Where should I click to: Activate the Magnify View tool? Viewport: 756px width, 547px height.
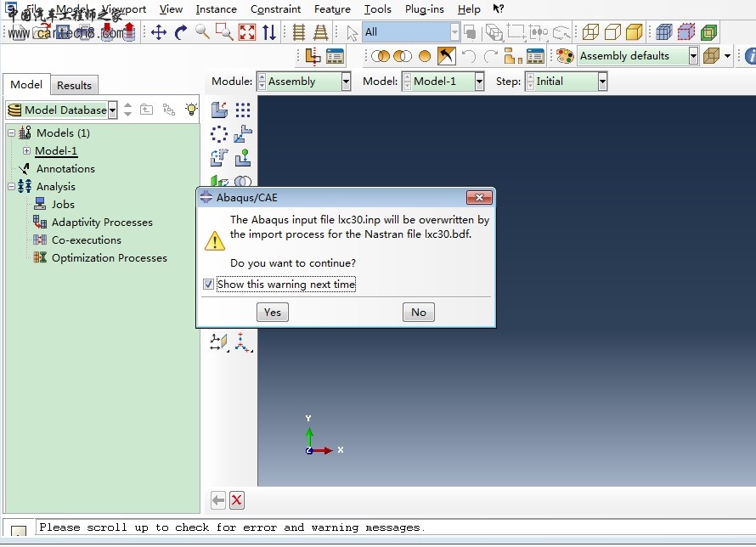coord(202,32)
